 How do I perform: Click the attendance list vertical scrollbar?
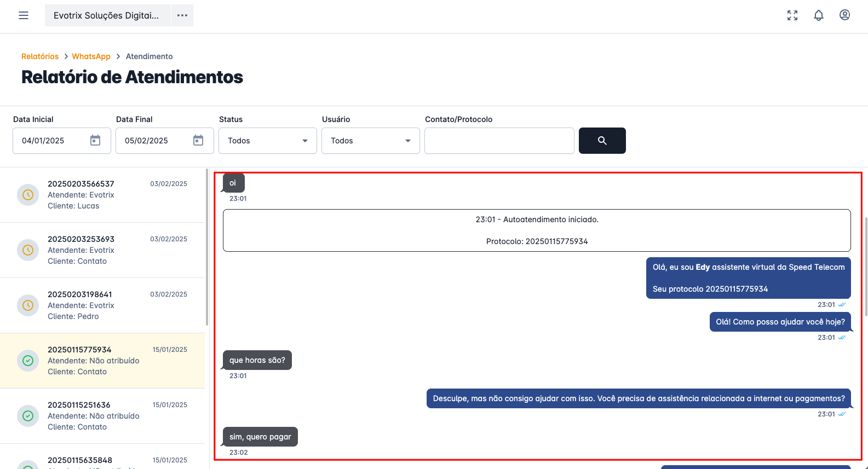(x=206, y=246)
